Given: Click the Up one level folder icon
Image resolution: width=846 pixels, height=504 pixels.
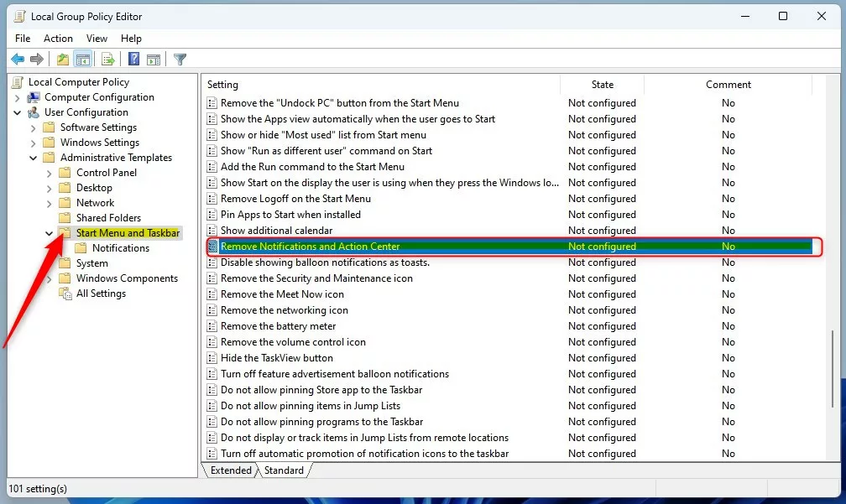Looking at the screenshot, I should tap(63, 60).
